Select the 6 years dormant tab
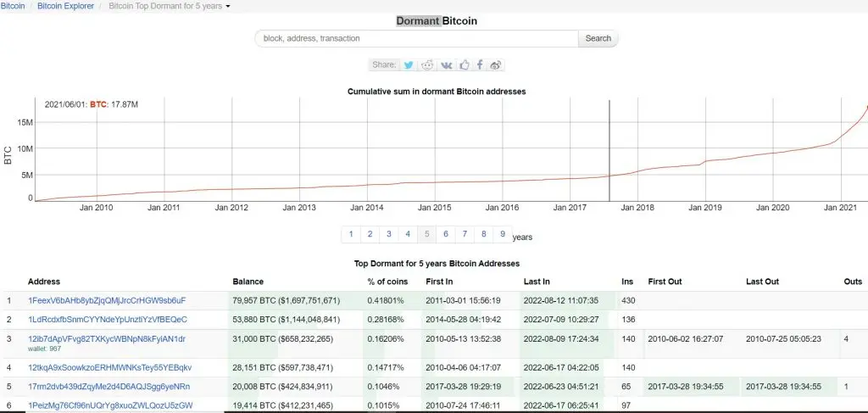This screenshot has height=413, width=868. 446,234
